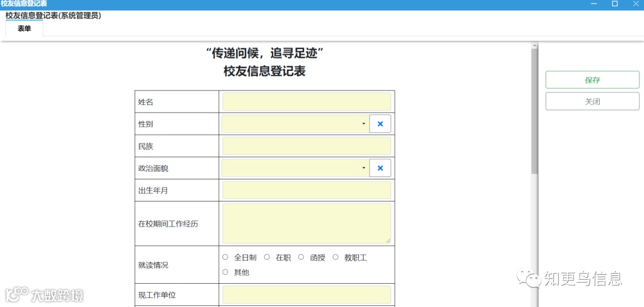Image resolution: width=644 pixels, height=307 pixels.
Task: Click the 保存 button
Action: click(592, 80)
